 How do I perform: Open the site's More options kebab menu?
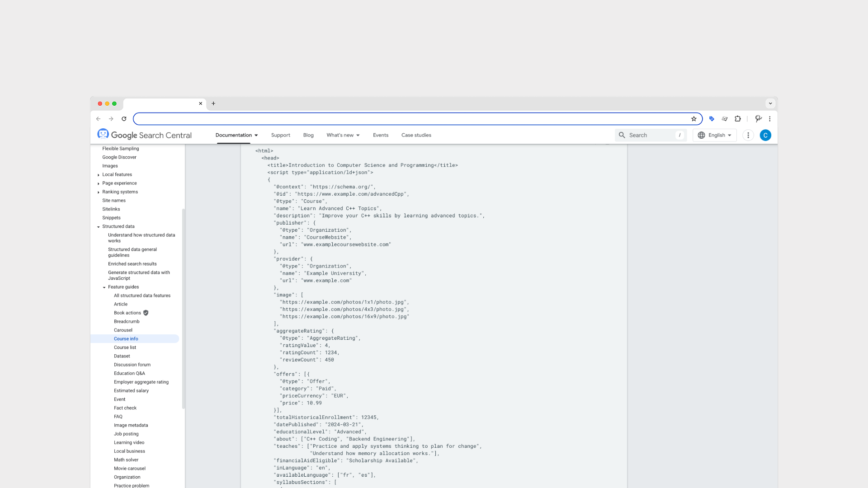pyautogui.click(x=748, y=135)
